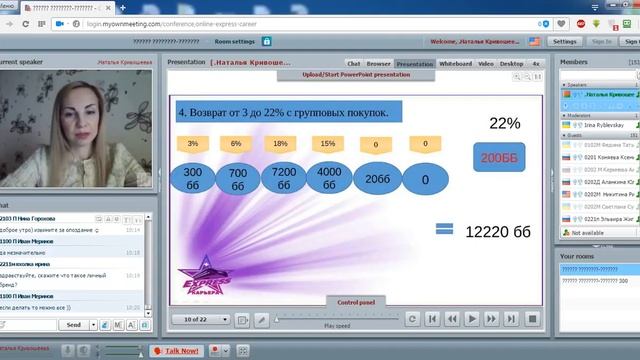Open the 'Not available' status dropdown

click(x=600, y=233)
